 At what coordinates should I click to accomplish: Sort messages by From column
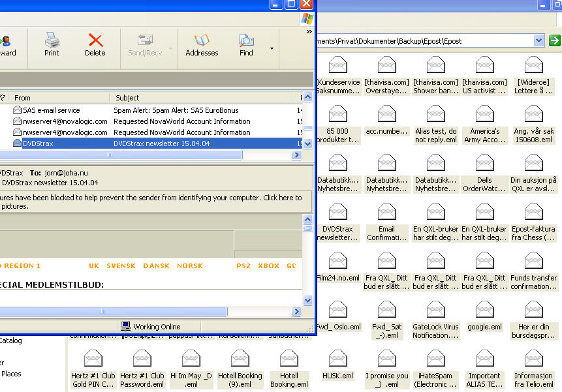click(x=60, y=98)
